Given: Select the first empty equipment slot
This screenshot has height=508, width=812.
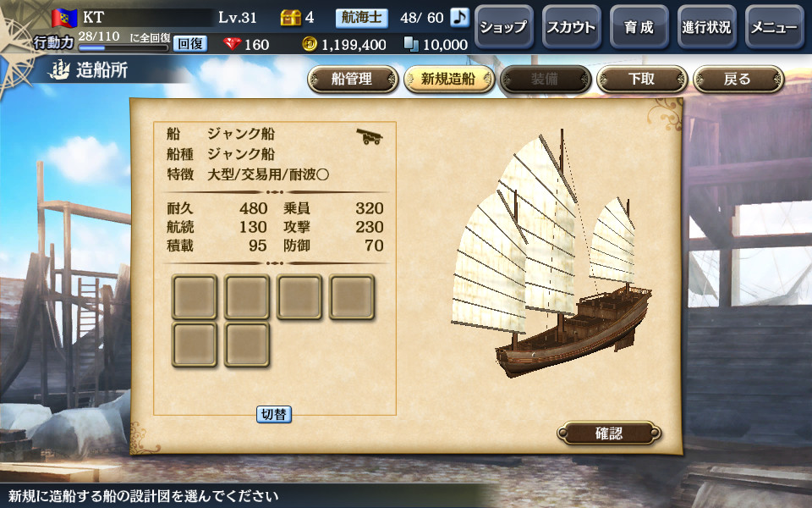Looking at the screenshot, I should pos(195,297).
